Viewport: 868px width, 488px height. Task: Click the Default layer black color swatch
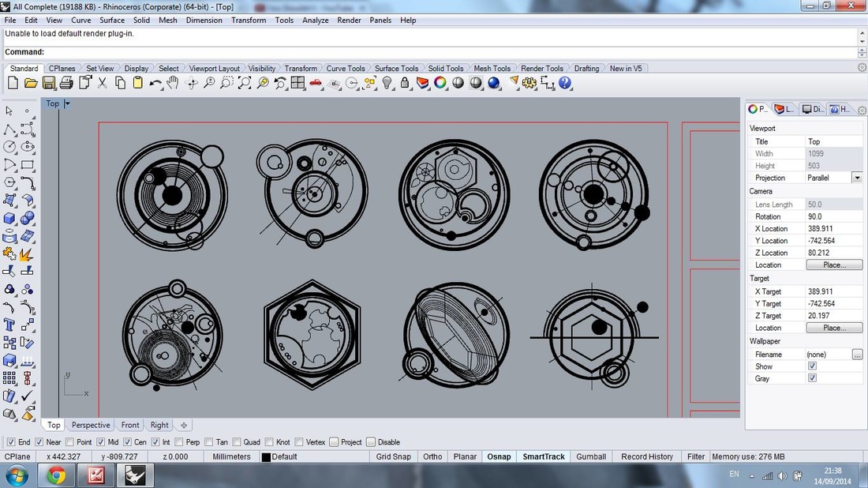[x=266, y=457]
